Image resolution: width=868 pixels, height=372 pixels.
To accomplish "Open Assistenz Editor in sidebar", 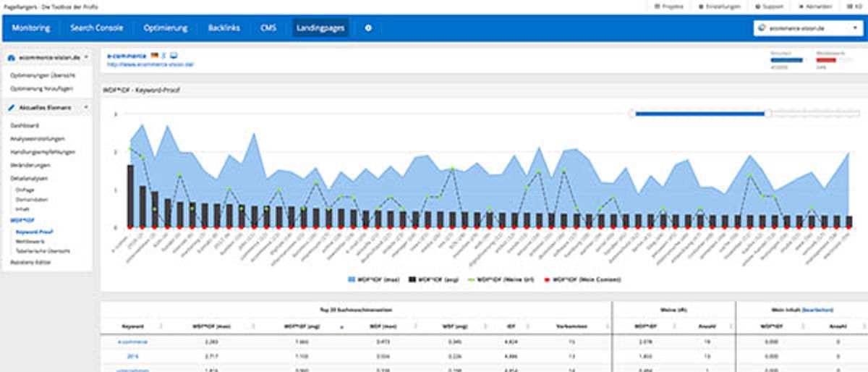I will coord(30,262).
